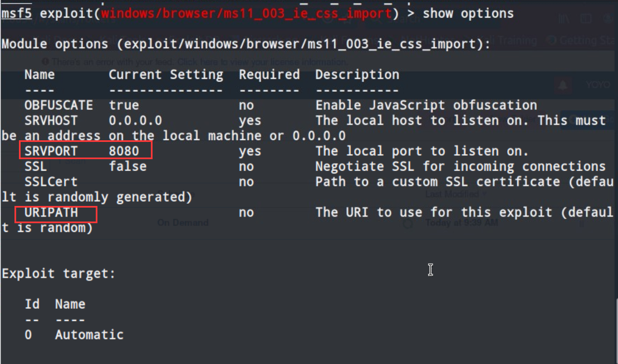This screenshot has width=618, height=364.
Task: Click the 'Description' column header
Action: click(357, 75)
